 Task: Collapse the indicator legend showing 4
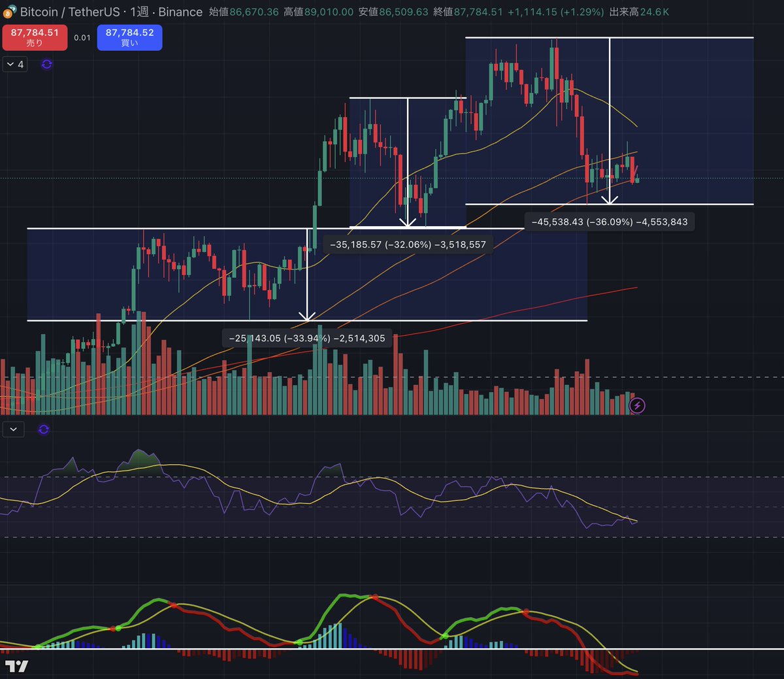(15, 64)
